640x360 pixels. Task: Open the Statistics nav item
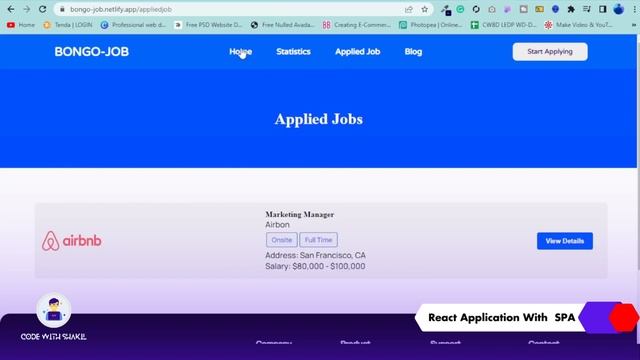tap(293, 52)
